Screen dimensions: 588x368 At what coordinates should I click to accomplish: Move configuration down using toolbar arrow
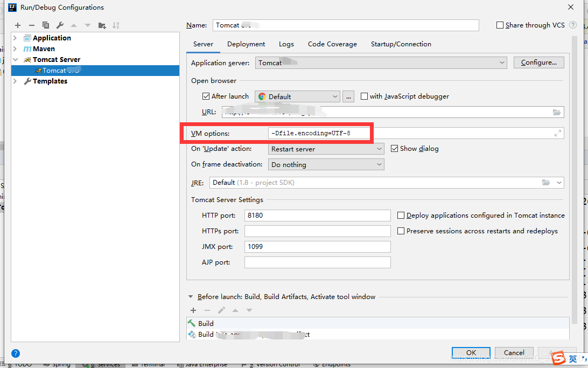pos(88,25)
